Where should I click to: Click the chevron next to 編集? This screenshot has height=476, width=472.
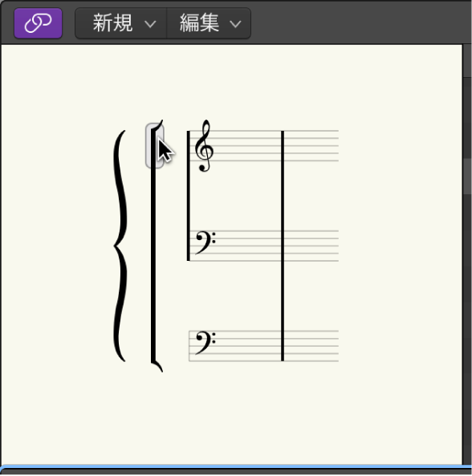(x=235, y=24)
